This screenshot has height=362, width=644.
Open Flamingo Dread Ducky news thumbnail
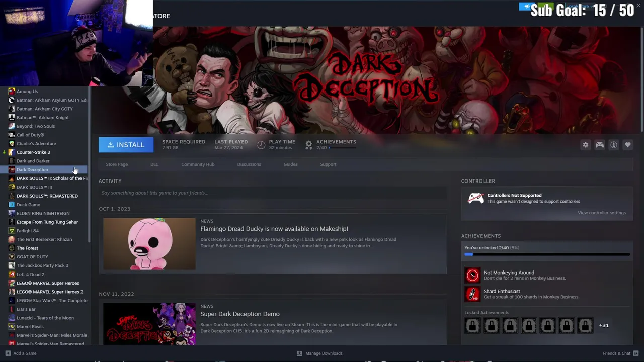(149, 244)
